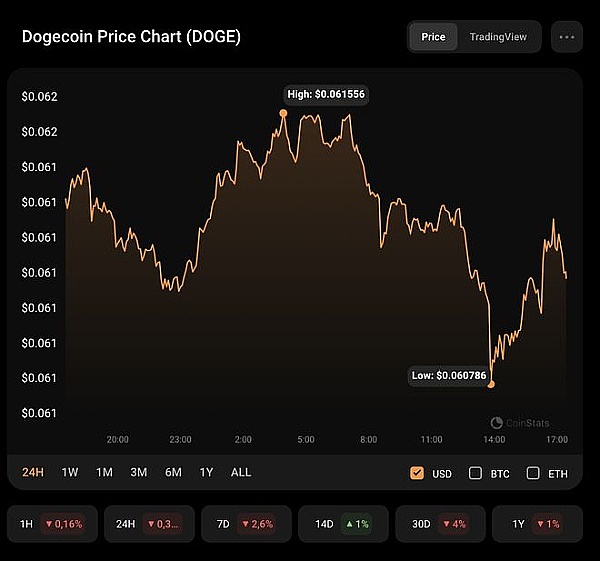
Task: Select the 1M time range
Action: click(x=104, y=472)
